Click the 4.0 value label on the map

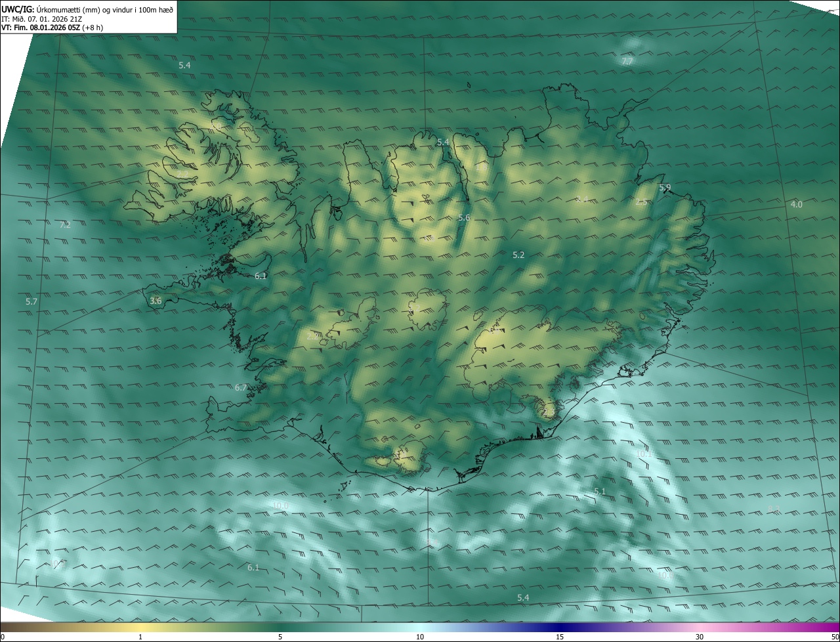click(796, 205)
